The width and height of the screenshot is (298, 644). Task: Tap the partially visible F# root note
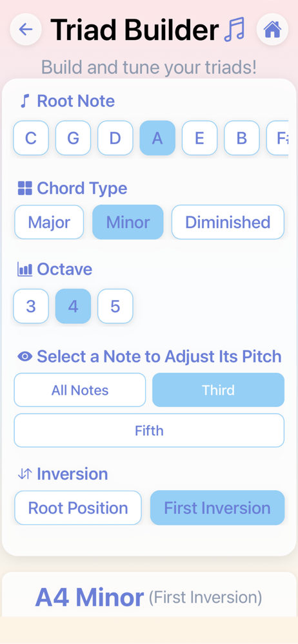tap(277, 138)
